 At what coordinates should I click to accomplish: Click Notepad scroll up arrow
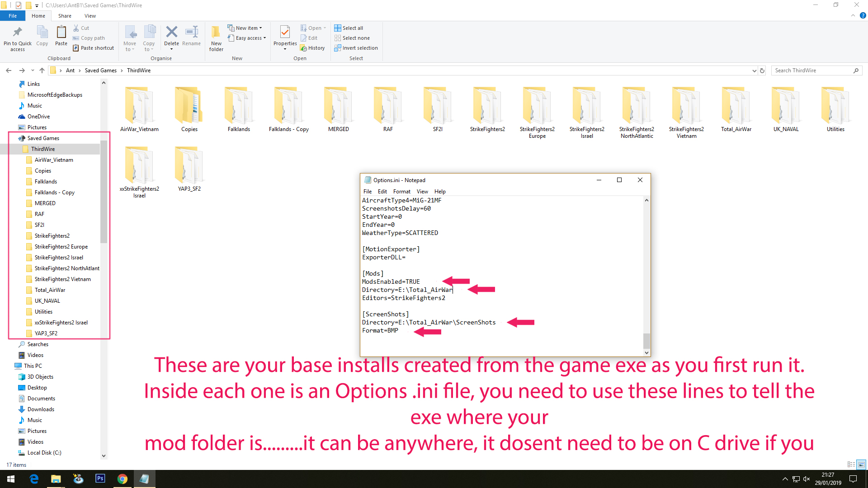pos(646,200)
